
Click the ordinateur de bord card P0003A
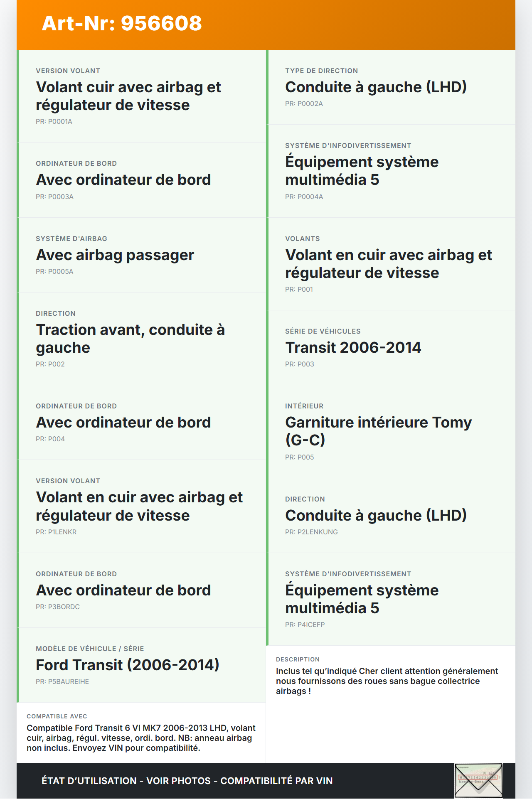click(141, 180)
